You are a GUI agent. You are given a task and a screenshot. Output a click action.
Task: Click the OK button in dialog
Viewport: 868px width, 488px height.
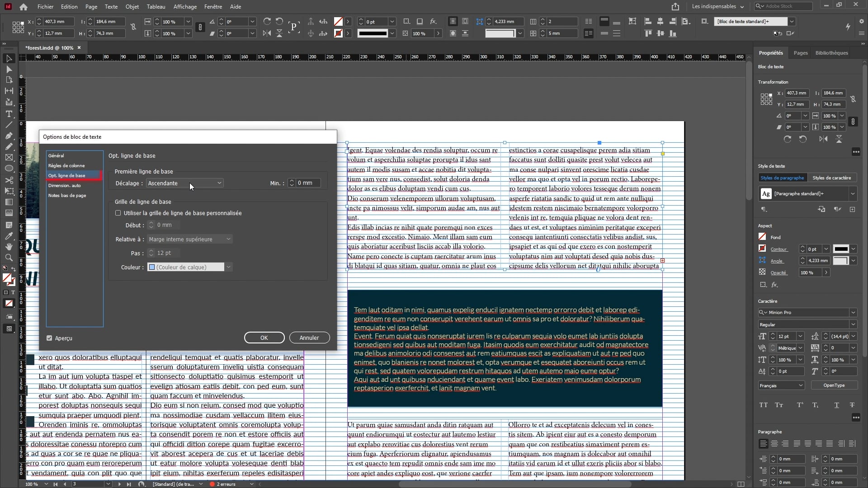click(264, 338)
